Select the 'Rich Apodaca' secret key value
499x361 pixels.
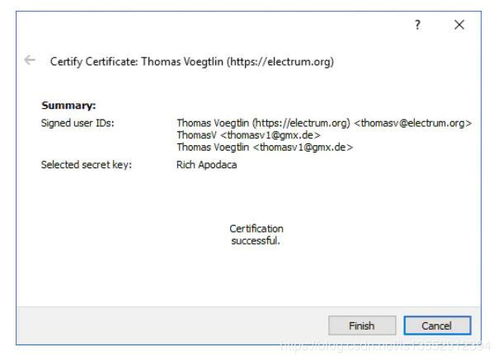(x=207, y=165)
